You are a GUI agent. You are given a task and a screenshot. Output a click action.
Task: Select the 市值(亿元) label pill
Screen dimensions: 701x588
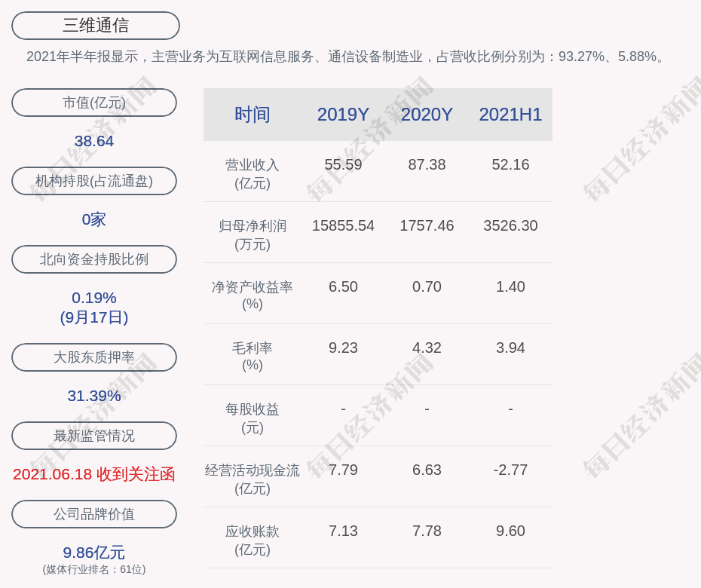tap(94, 103)
